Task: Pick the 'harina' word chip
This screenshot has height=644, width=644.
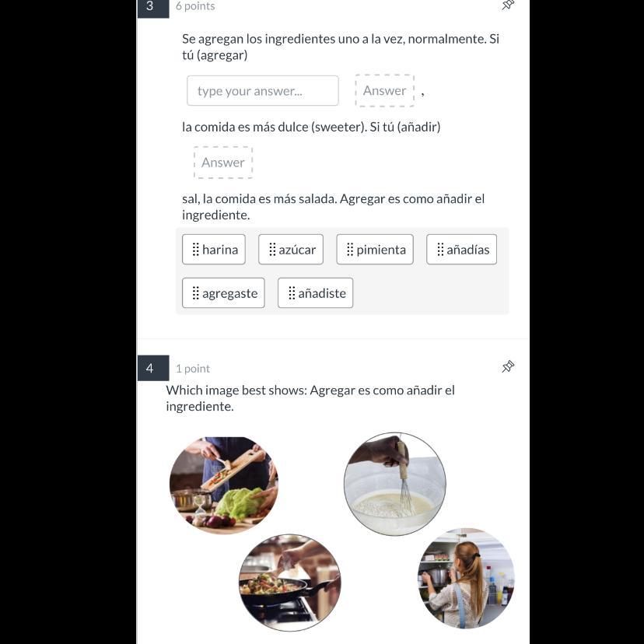Action: point(214,250)
